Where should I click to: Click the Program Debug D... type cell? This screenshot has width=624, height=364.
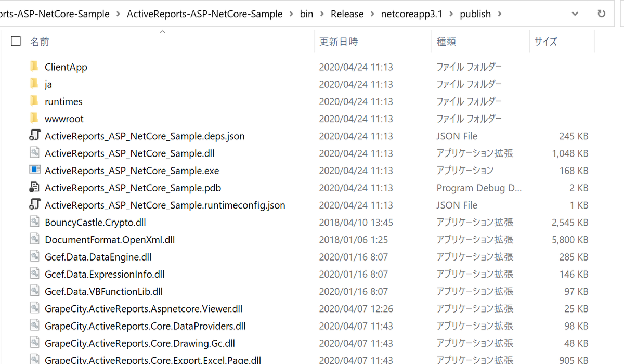point(479,188)
